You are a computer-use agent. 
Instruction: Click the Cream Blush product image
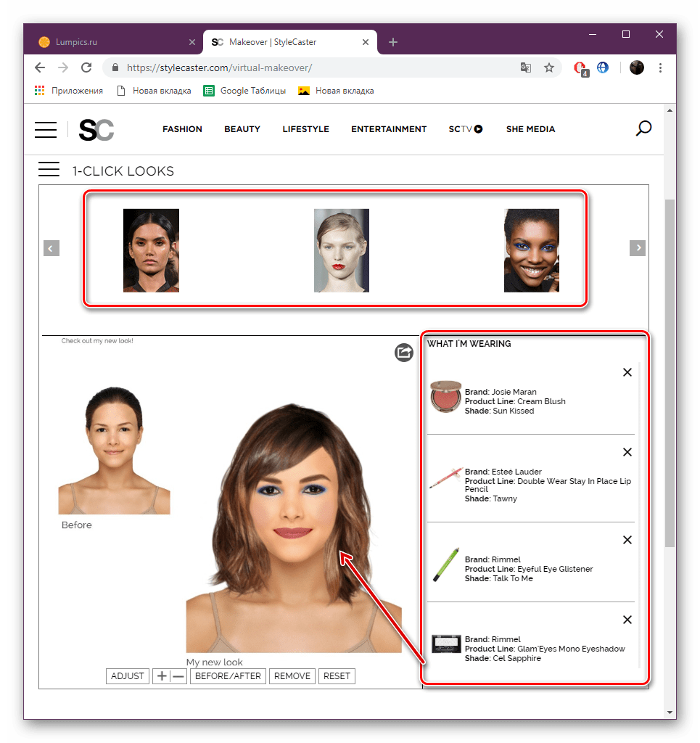(x=445, y=397)
